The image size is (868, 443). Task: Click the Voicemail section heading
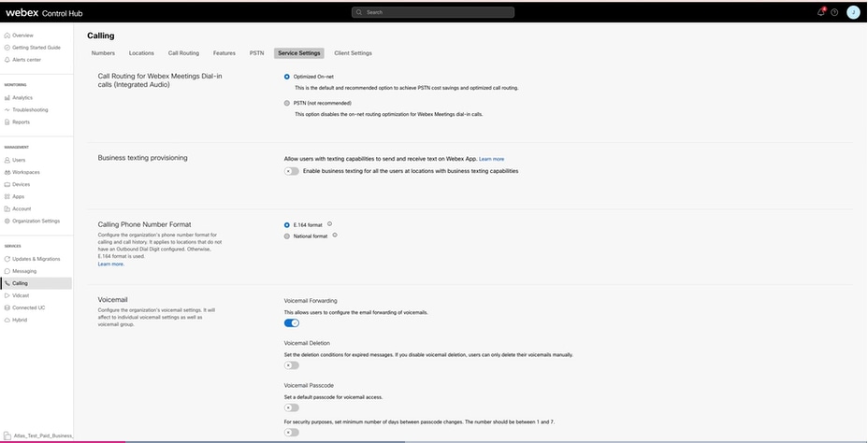[x=113, y=300]
